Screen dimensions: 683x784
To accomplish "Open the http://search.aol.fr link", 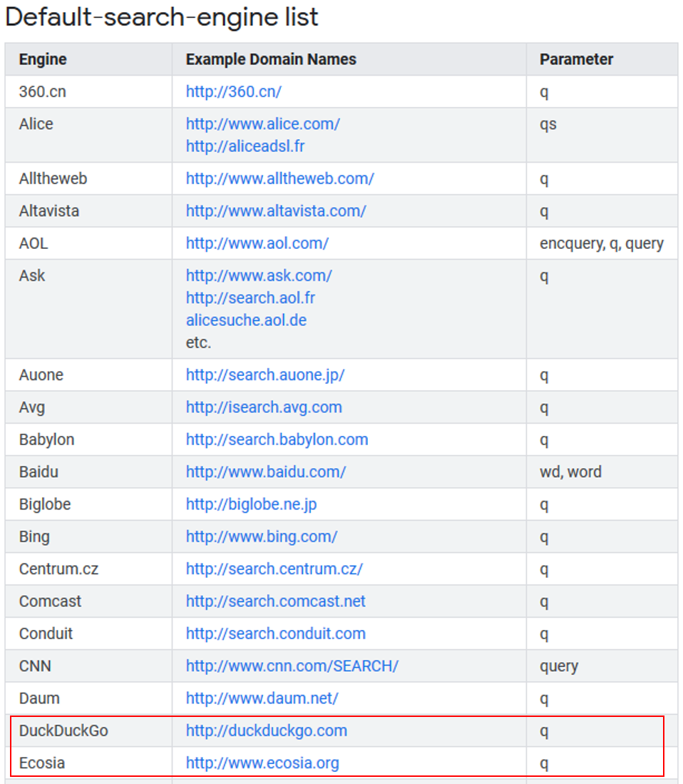I will (250, 298).
